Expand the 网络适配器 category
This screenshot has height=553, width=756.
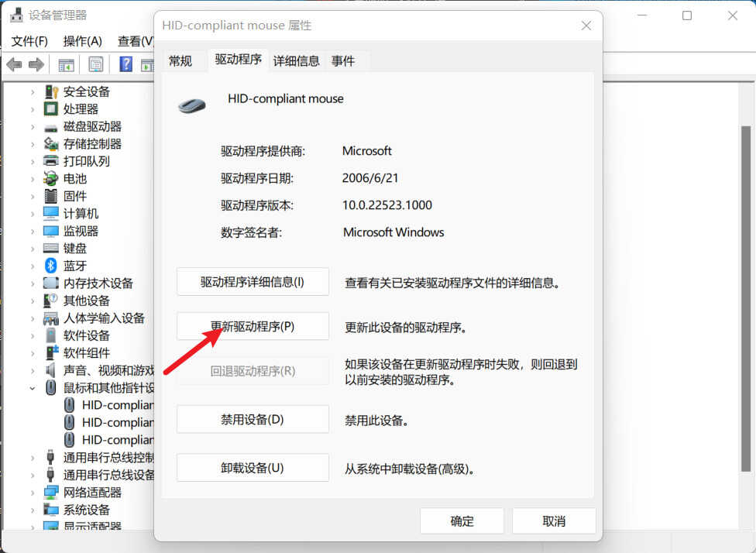[x=33, y=493]
